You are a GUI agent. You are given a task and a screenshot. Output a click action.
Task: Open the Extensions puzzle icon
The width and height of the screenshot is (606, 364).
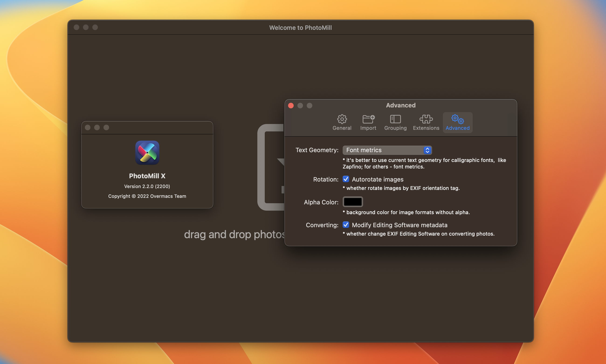[x=426, y=119]
